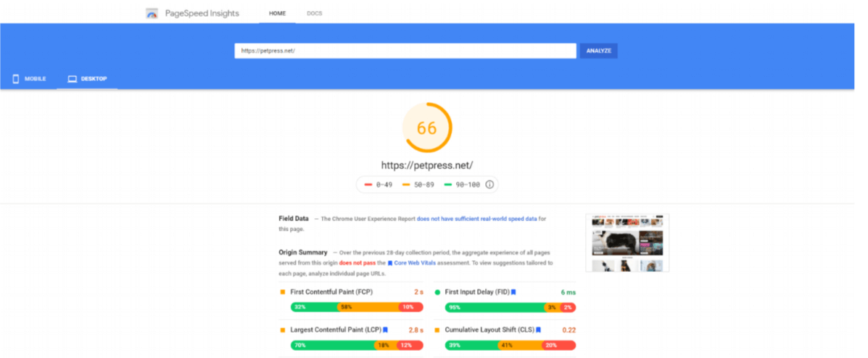Click the red 'does not pass' text
This screenshot has height=358, width=868.
point(357,263)
